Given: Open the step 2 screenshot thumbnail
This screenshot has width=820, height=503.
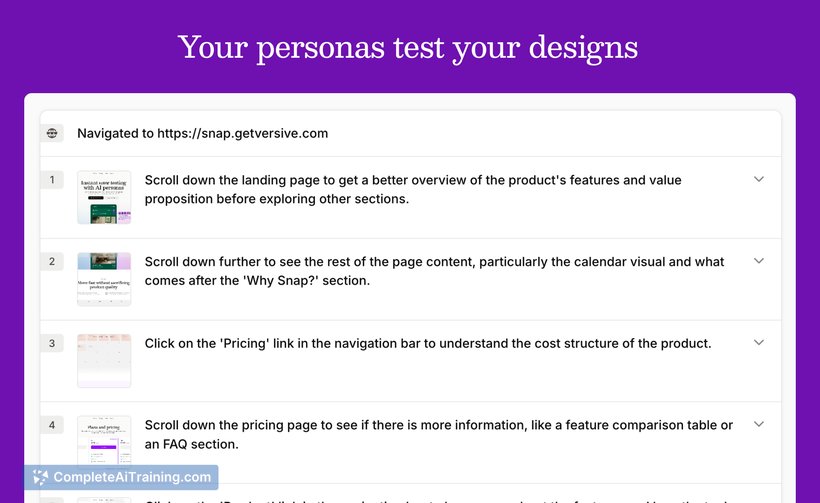Looking at the screenshot, I should [x=104, y=279].
